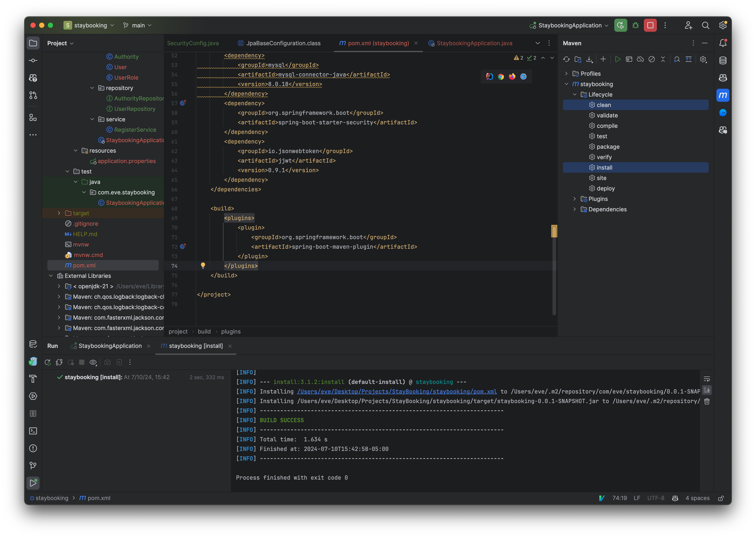The height and width of the screenshot is (537, 756).
Task: Switch to the SecurityConfig.java tab
Action: coord(193,43)
